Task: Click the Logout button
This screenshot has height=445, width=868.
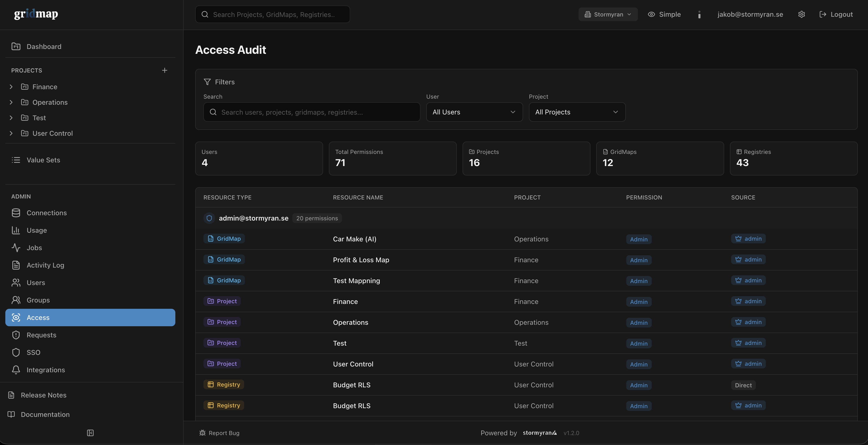Action: 836,14
